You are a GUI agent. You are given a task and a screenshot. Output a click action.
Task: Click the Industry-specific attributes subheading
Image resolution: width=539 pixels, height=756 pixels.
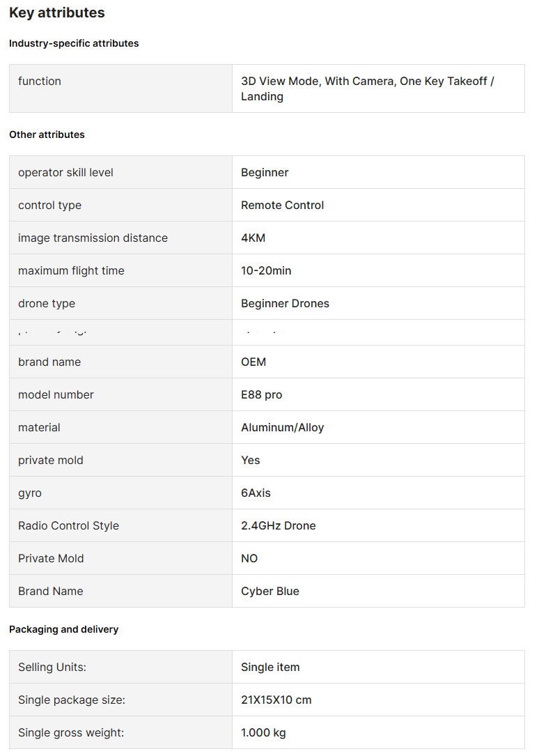point(74,43)
